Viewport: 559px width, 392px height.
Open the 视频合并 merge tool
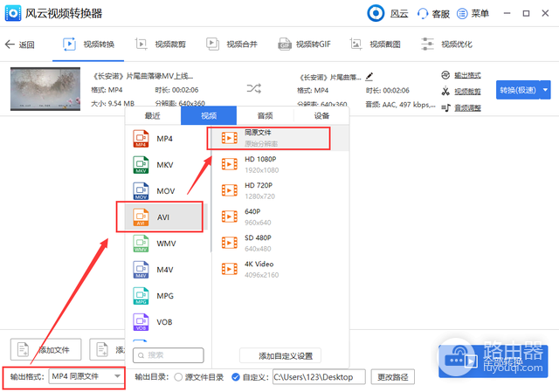pos(231,45)
